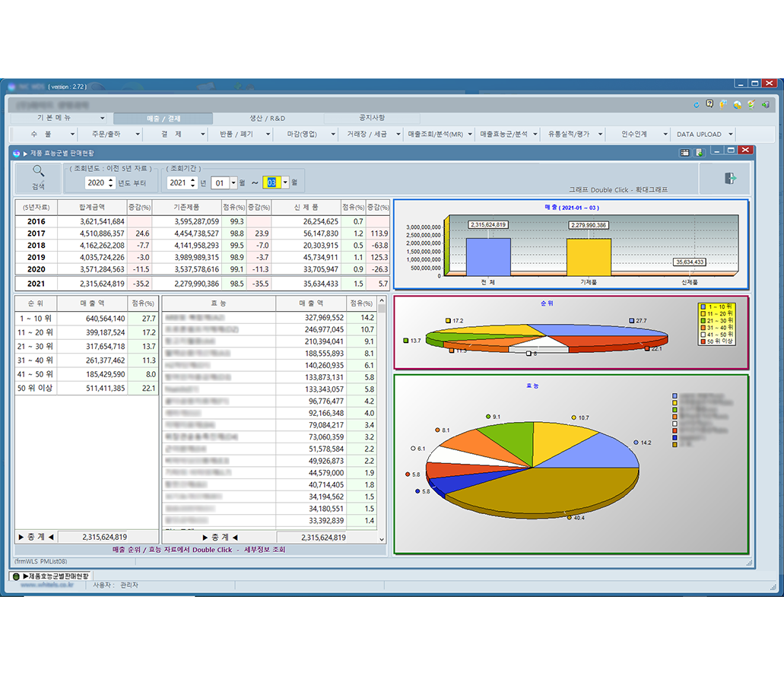Click the 2020 base year stepper
Screen dimensions: 784x676
(111, 182)
